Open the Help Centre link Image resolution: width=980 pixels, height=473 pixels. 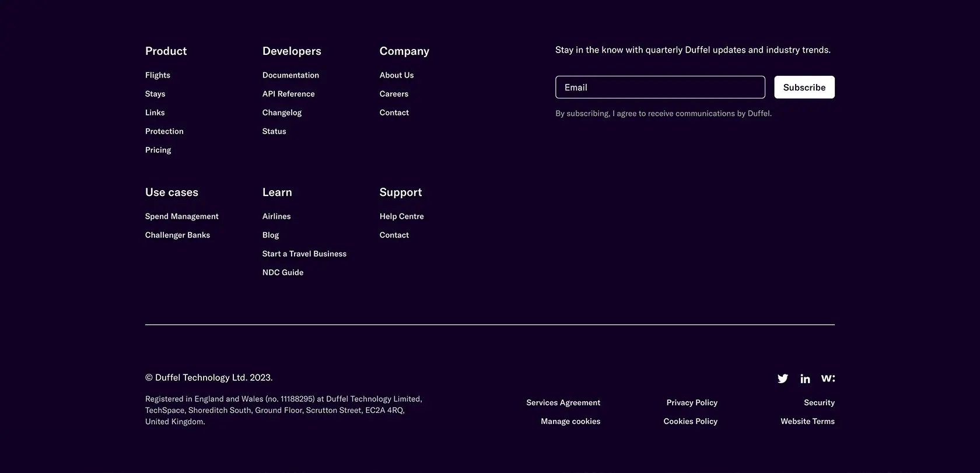coord(402,216)
